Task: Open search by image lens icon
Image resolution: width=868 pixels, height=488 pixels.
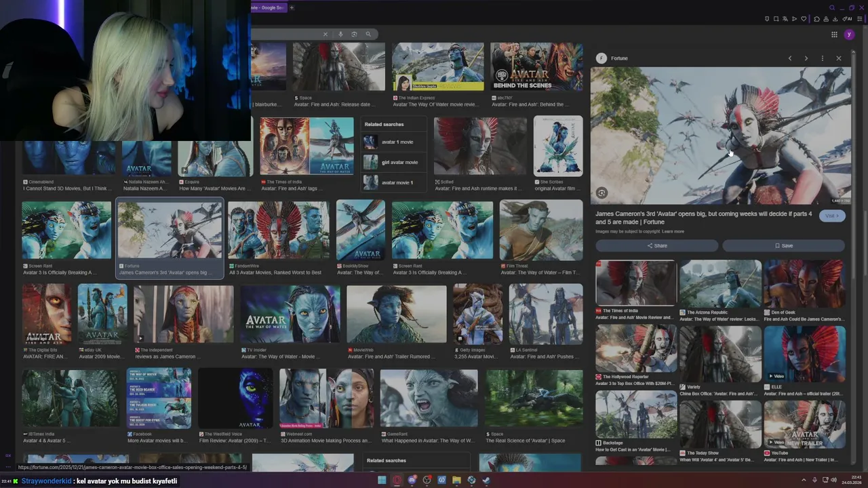Action: (x=354, y=34)
